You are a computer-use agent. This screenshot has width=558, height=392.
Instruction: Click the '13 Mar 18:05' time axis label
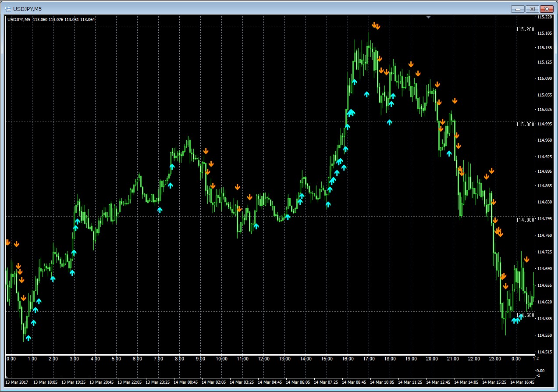pyautogui.click(x=45, y=382)
